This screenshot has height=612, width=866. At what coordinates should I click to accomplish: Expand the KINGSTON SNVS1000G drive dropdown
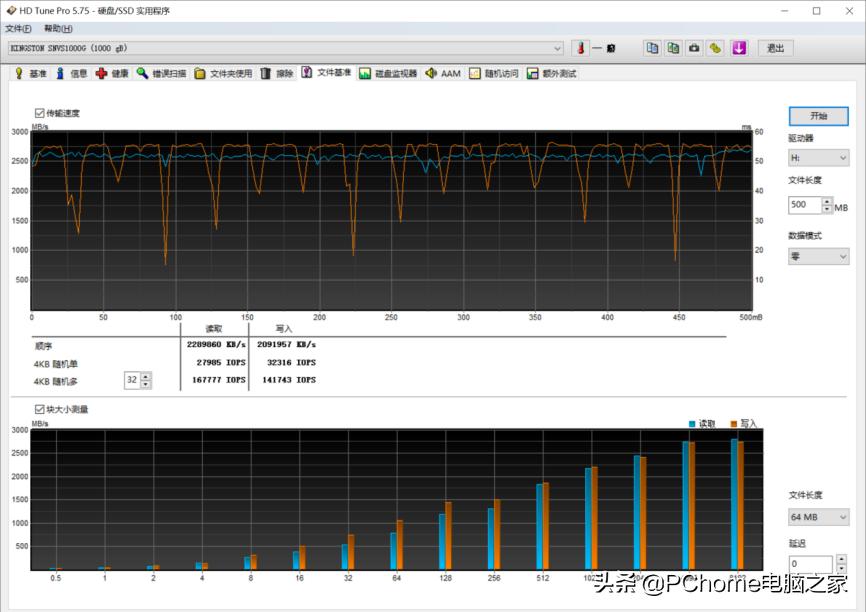(x=558, y=48)
